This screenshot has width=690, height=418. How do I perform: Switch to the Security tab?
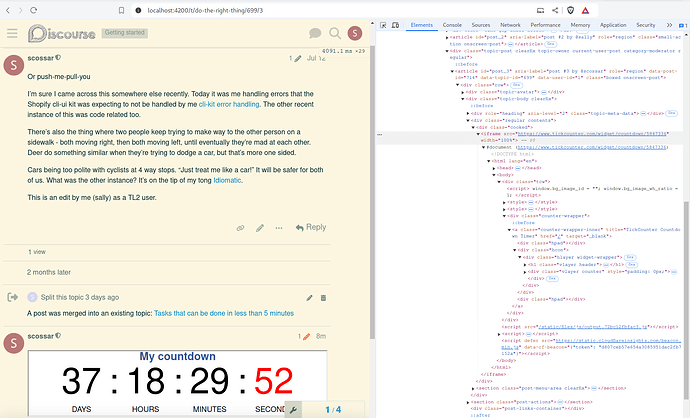pyautogui.click(x=646, y=25)
